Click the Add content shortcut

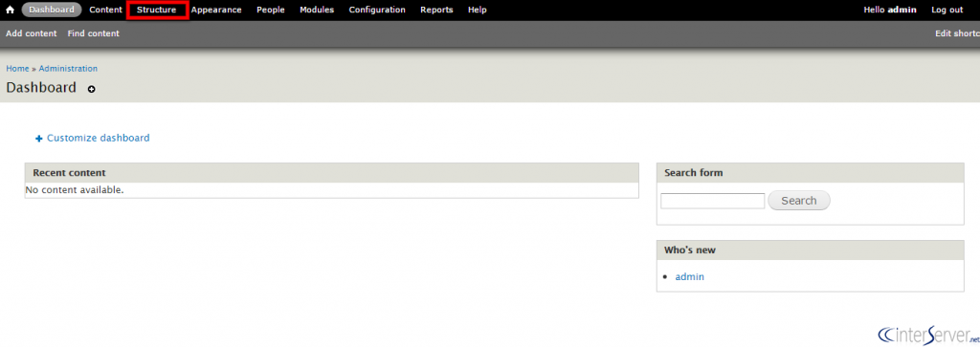pyautogui.click(x=32, y=33)
